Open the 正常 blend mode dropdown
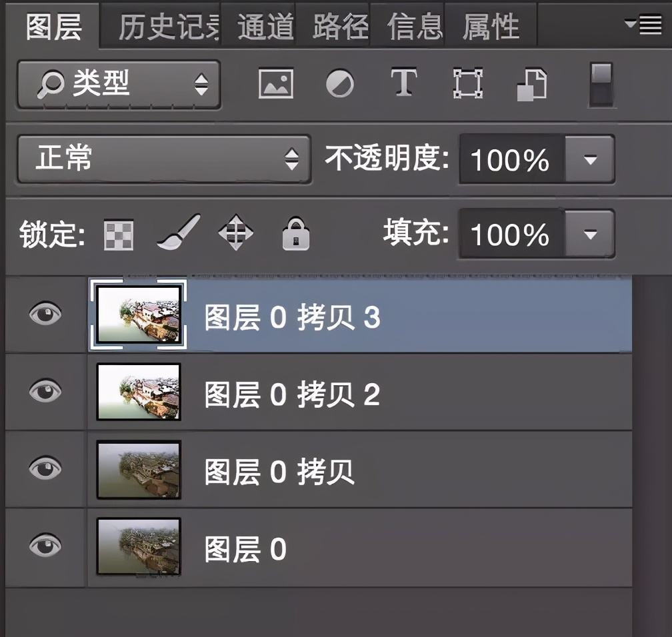This screenshot has width=672, height=637. click(164, 159)
